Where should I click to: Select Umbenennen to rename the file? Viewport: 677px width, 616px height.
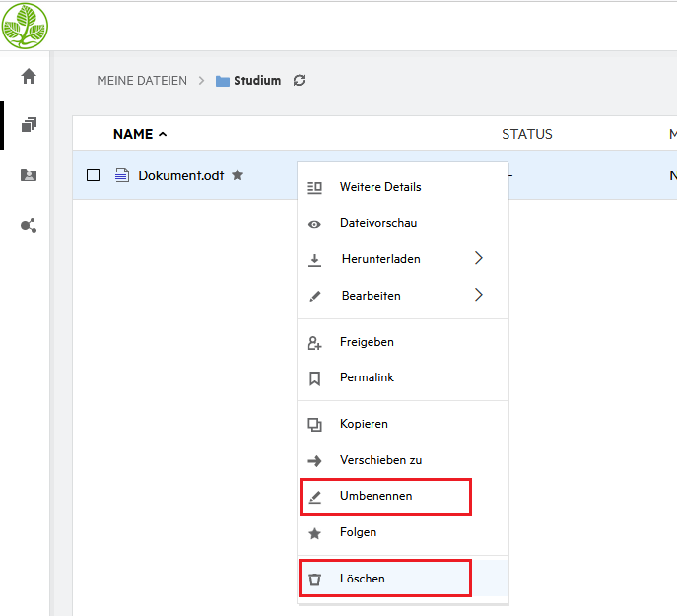(x=375, y=496)
